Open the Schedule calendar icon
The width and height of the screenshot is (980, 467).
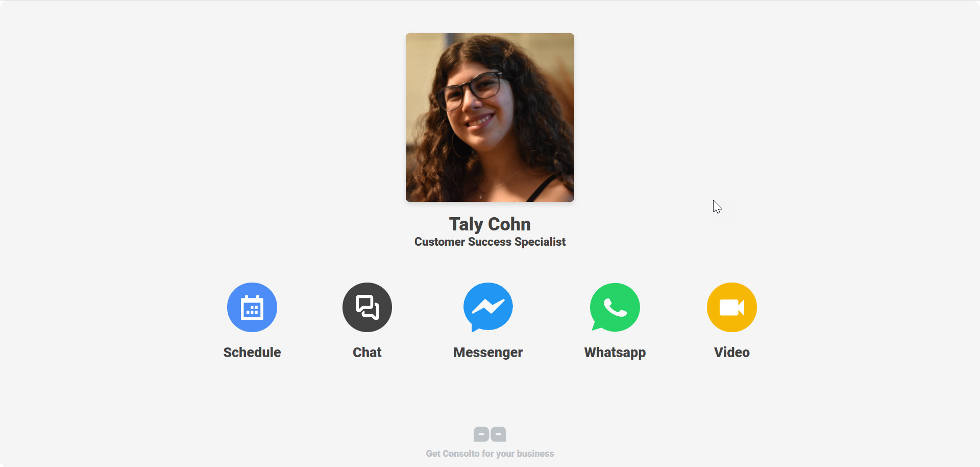(x=252, y=307)
